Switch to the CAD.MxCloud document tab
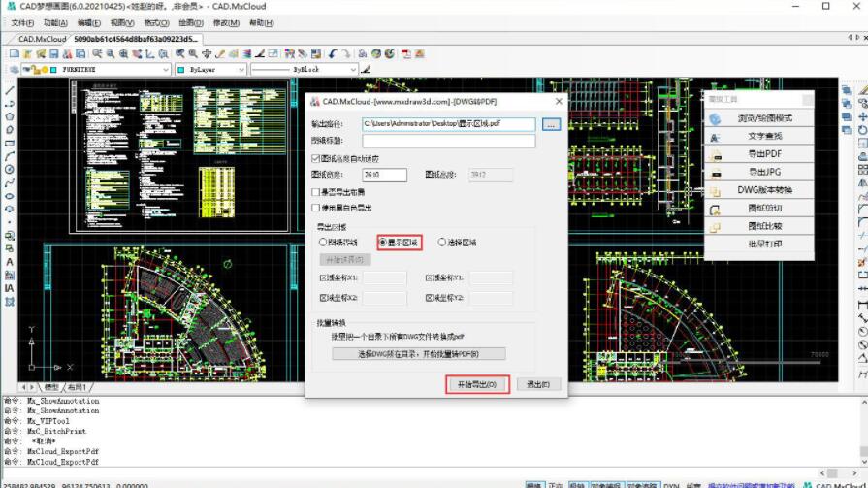This screenshot has height=488, width=868. click(42, 40)
